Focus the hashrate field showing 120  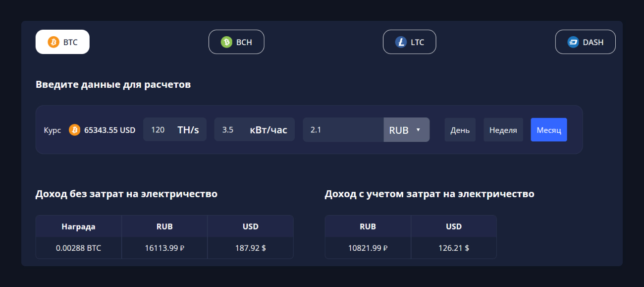click(159, 130)
